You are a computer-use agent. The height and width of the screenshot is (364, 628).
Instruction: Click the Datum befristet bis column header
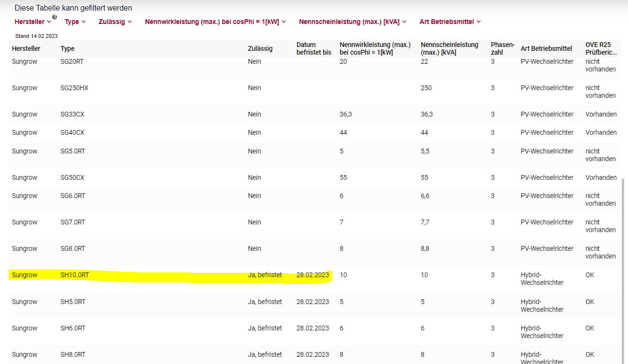click(314, 48)
